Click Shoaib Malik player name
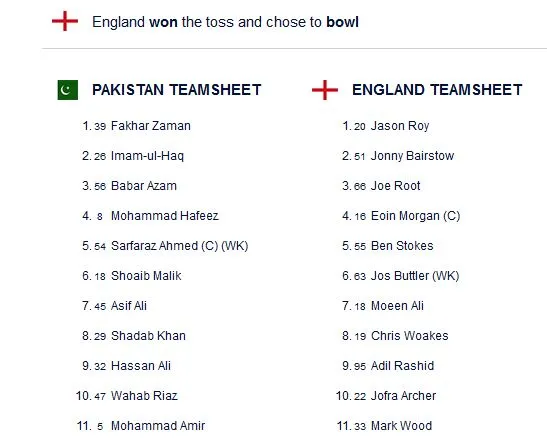 click(x=146, y=276)
